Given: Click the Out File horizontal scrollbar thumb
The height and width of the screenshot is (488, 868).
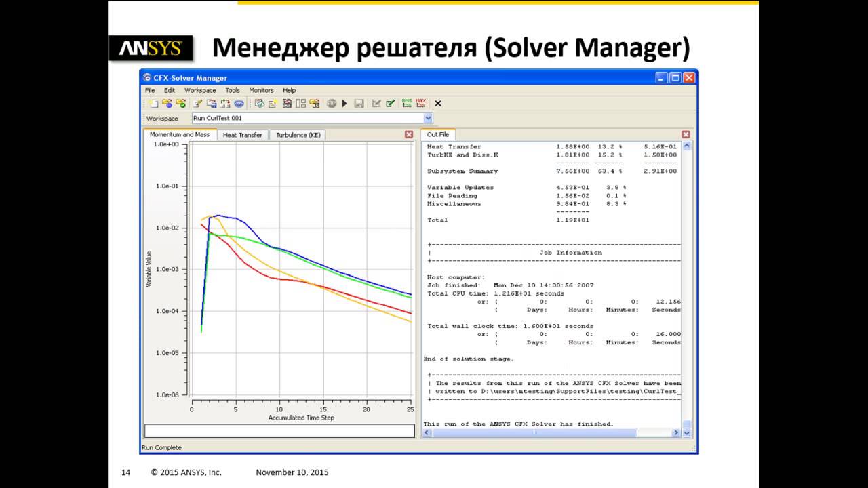Looking at the screenshot, I should pos(534,432).
